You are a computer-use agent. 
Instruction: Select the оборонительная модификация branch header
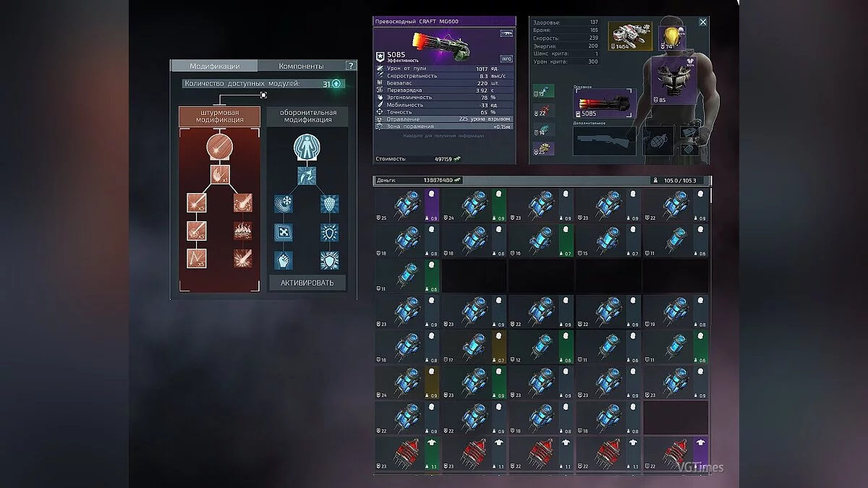point(307,116)
